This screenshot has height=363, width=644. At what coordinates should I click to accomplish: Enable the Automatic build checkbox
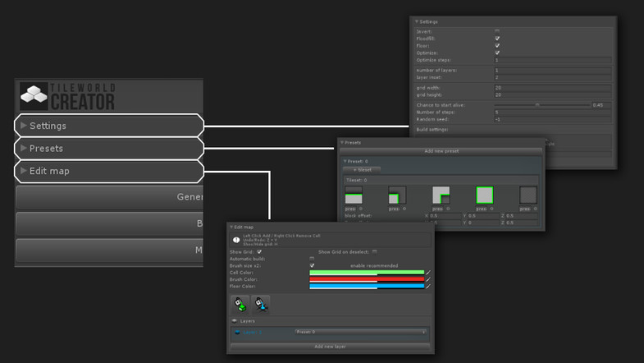(312, 259)
